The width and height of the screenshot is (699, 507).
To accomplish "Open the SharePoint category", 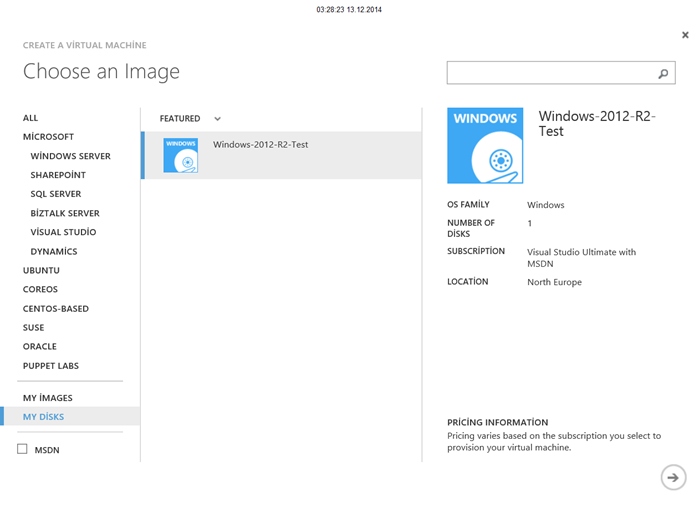I will [58, 175].
